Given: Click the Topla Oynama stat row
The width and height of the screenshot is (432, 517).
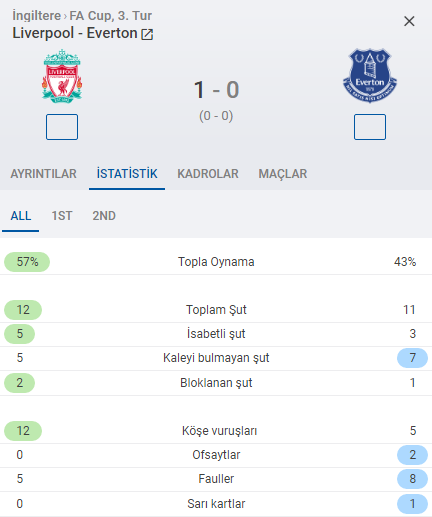Looking at the screenshot, I should [x=216, y=262].
